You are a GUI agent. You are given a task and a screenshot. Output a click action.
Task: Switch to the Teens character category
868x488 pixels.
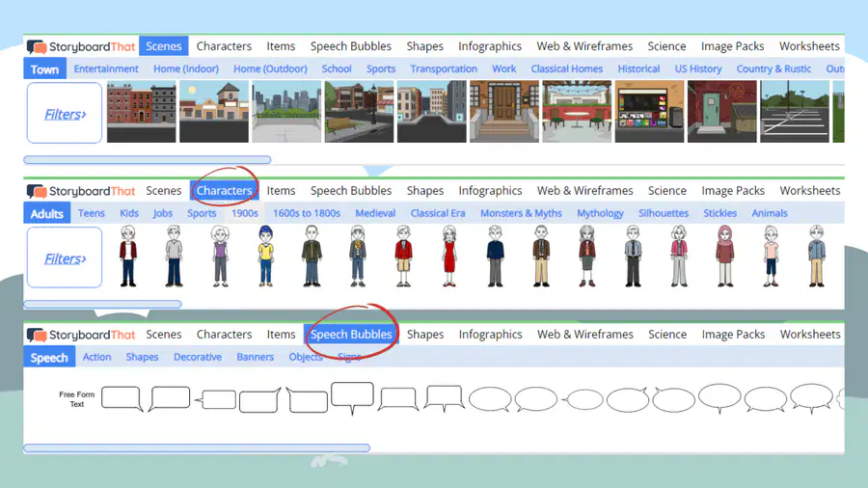[x=92, y=213]
